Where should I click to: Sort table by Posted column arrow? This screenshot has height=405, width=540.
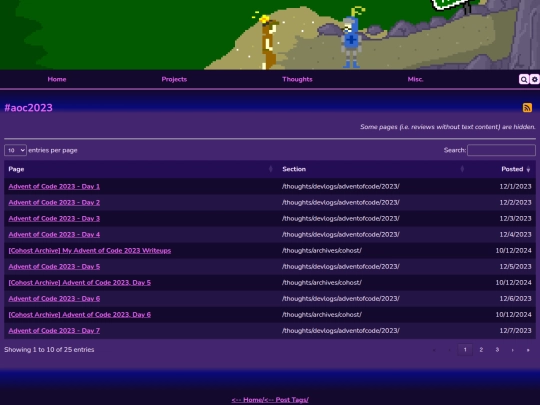coord(528,169)
